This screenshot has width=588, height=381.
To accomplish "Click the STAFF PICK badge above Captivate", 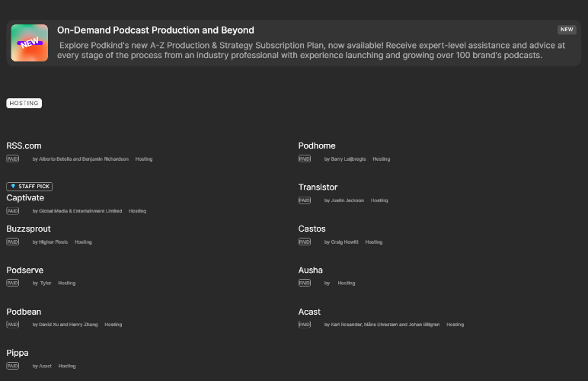I will 29,187.
